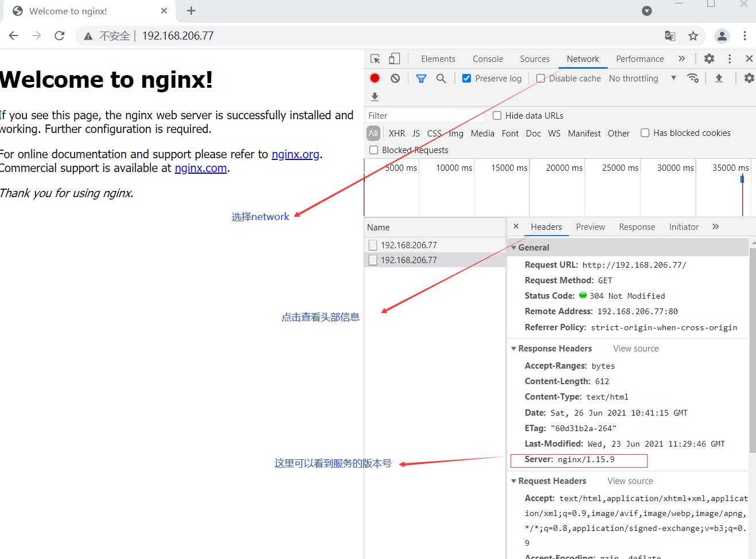This screenshot has height=559, width=756.
Task: Open a new browser tab
Action: coord(191,11)
